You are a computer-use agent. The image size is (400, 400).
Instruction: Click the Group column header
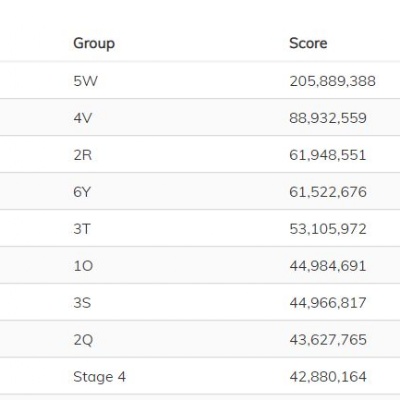(x=94, y=44)
